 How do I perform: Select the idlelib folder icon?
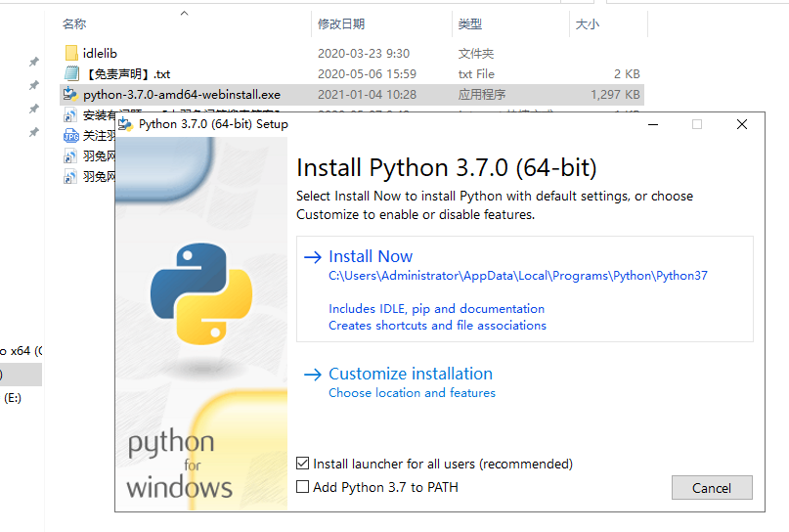tap(71, 53)
